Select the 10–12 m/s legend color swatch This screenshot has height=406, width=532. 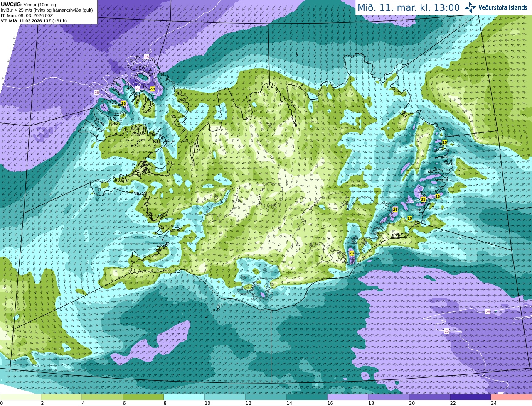pyautogui.click(x=225, y=397)
